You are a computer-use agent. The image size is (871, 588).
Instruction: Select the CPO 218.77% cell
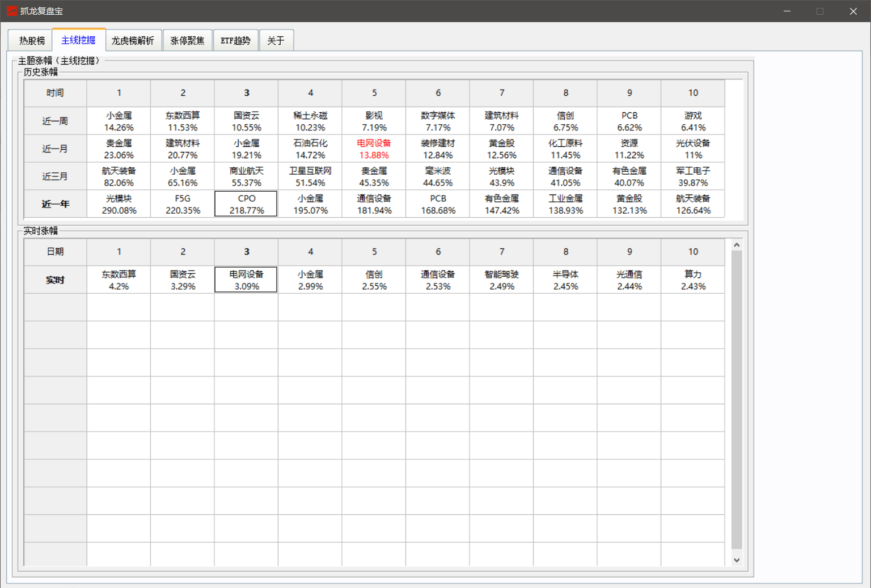[x=246, y=204]
